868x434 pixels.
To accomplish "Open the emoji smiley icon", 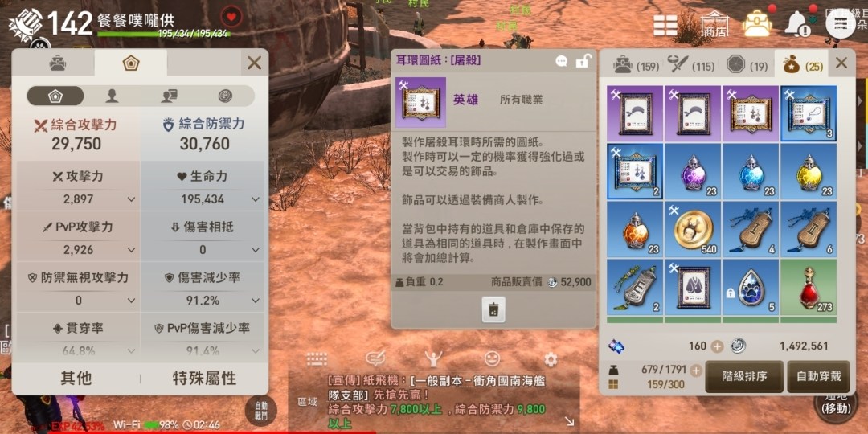I will 492,359.
